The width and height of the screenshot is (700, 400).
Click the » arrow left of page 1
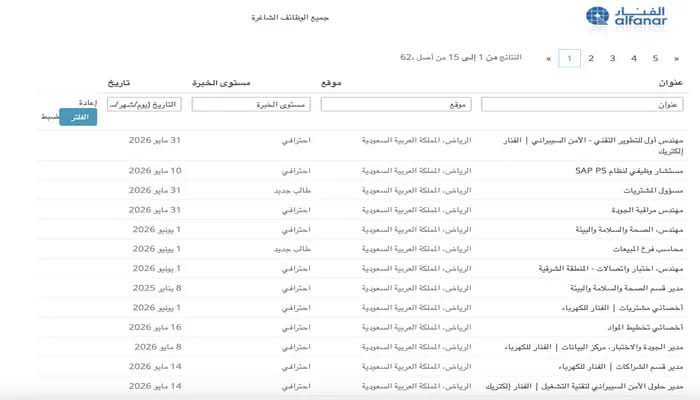[x=549, y=58]
